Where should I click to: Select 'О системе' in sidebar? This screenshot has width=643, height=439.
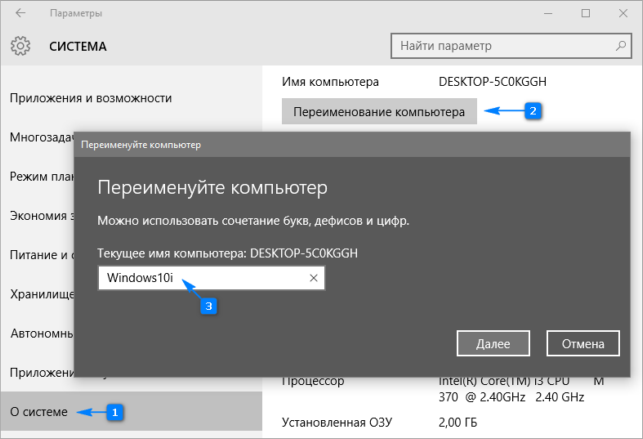[x=131, y=412]
